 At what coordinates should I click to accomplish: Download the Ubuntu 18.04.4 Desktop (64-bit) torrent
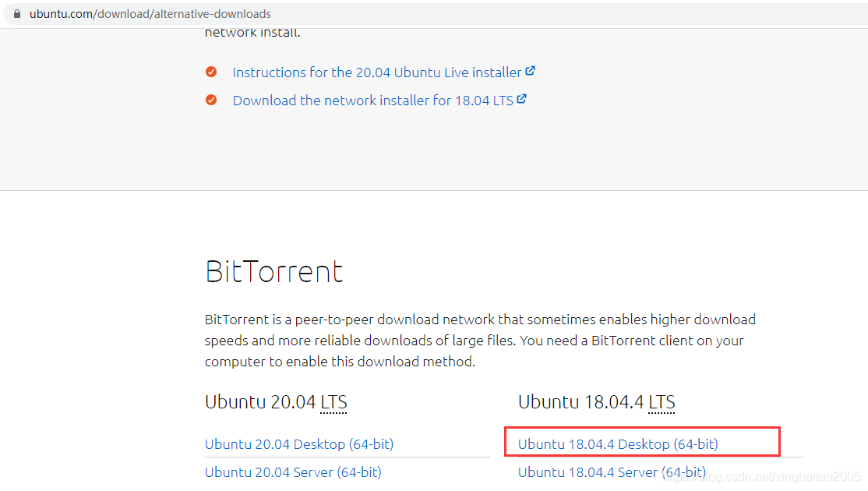click(x=618, y=444)
